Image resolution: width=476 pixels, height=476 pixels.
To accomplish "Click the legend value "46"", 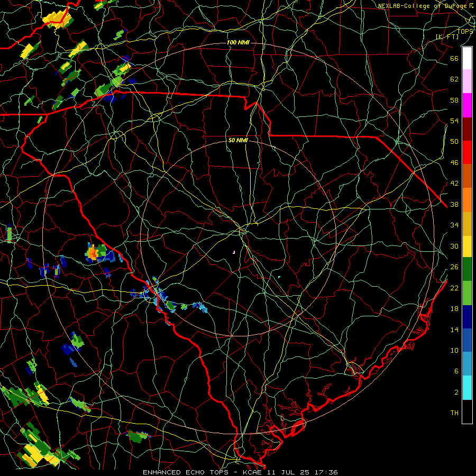I will pyautogui.click(x=454, y=163).
